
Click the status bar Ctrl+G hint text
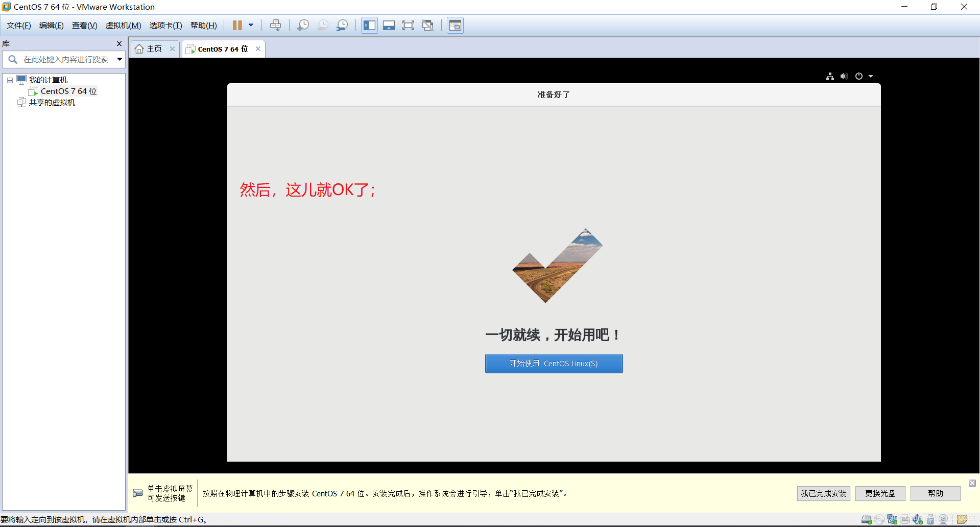tap(105, 520)
